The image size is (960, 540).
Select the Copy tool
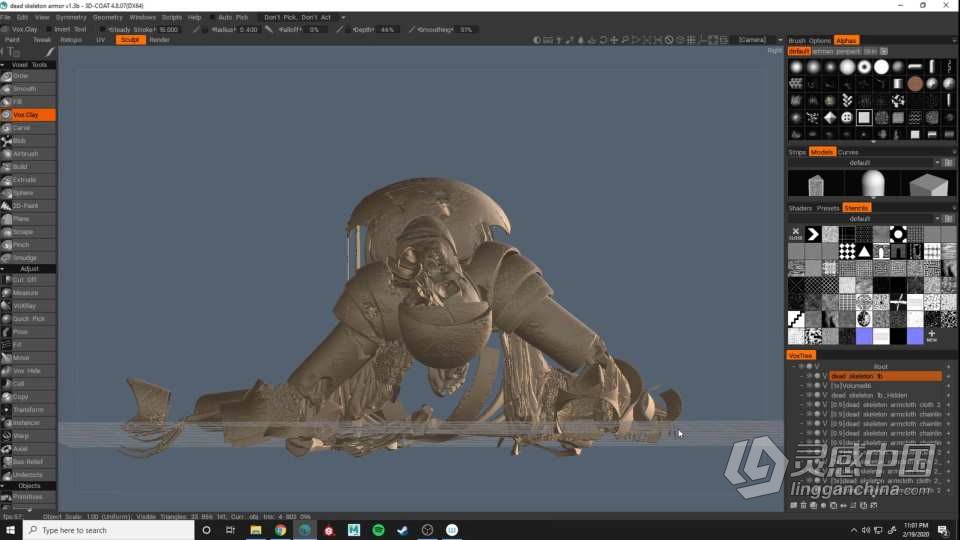(28, 397)
